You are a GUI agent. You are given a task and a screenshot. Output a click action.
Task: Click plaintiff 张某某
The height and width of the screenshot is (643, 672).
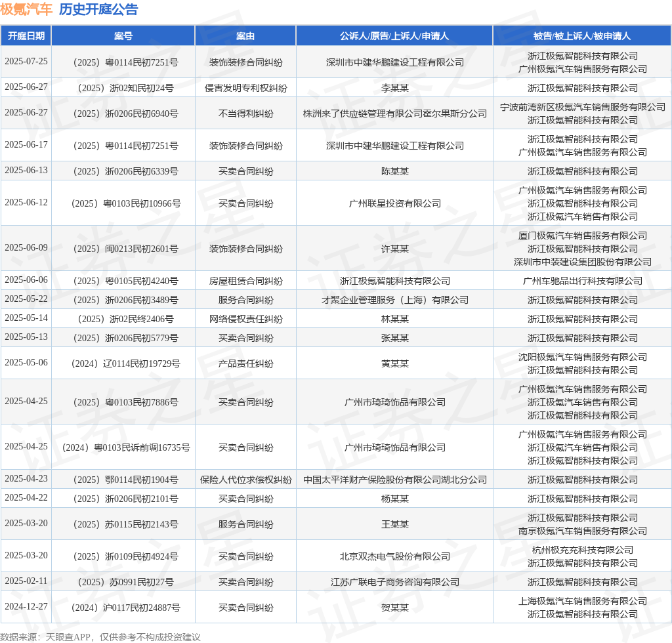click(394, 338)
